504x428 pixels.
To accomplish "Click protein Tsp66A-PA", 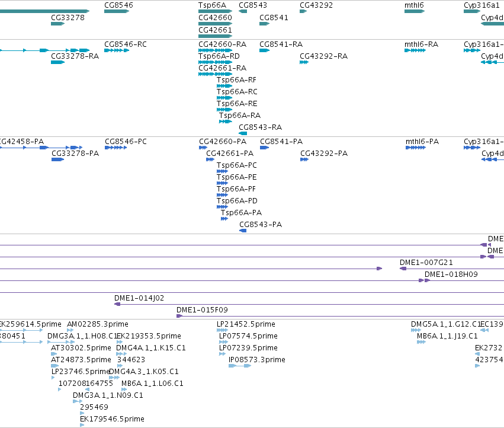I will click(x=242, y=213).
